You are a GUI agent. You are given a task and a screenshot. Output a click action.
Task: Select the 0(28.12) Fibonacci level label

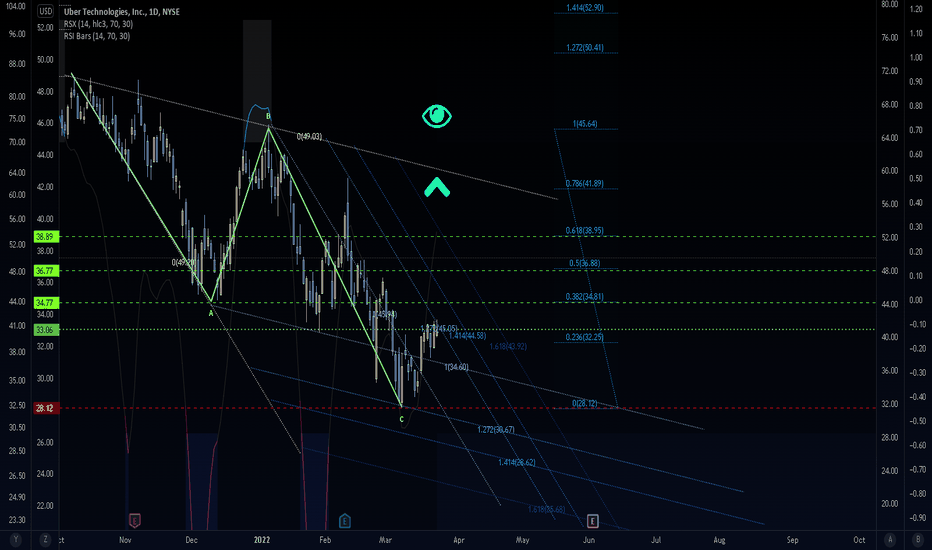[585, 403]
